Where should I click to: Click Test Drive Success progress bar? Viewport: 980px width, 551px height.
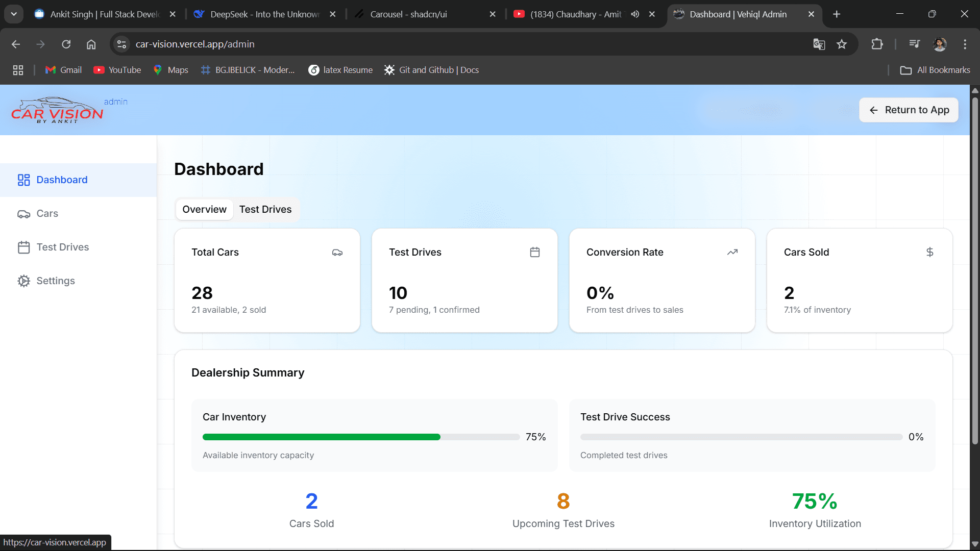[741, 437]
